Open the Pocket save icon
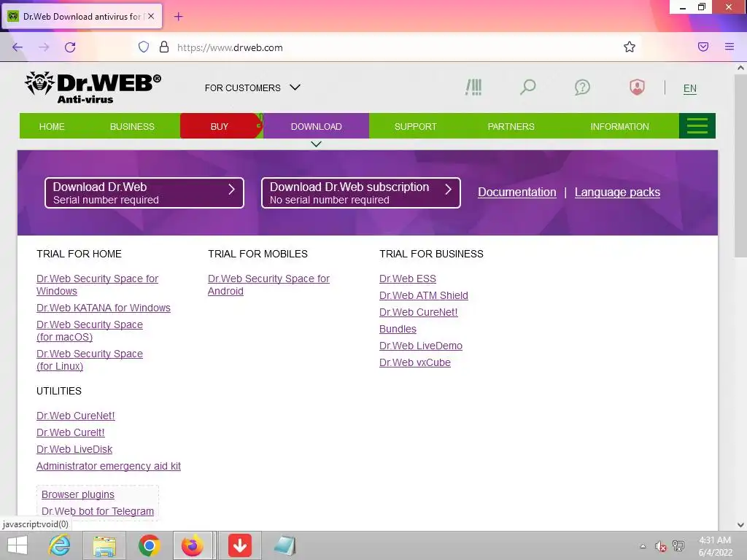 point(703,47)
